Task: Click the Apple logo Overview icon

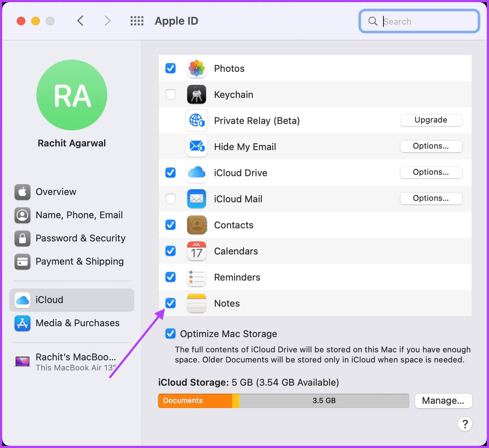Action: point(22,192)
